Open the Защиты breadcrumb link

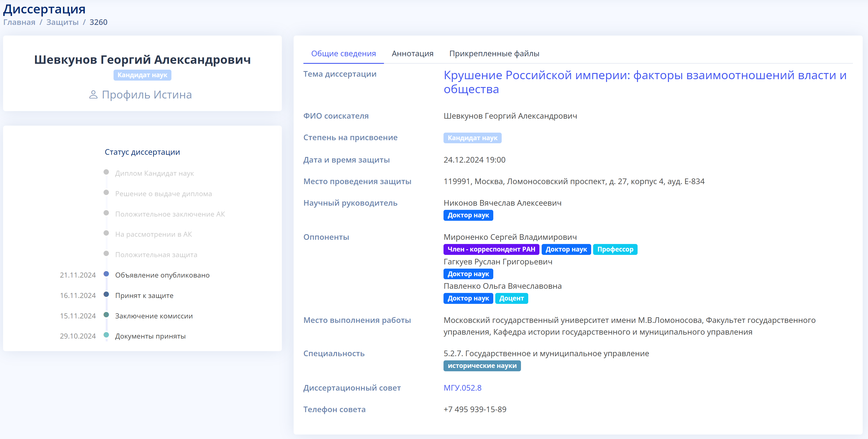coord(62,22)
